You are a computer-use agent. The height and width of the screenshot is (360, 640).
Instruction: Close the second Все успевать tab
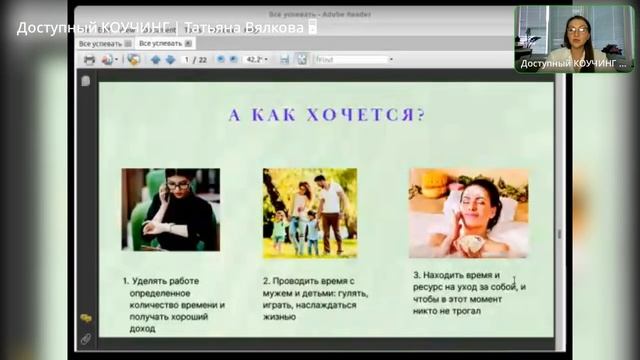[x=188, y=43]
